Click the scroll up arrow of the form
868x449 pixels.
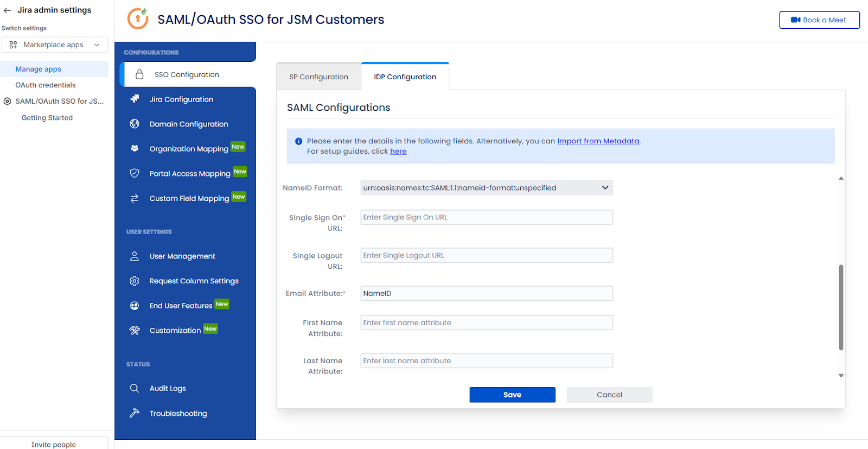[x=841, y=178]
